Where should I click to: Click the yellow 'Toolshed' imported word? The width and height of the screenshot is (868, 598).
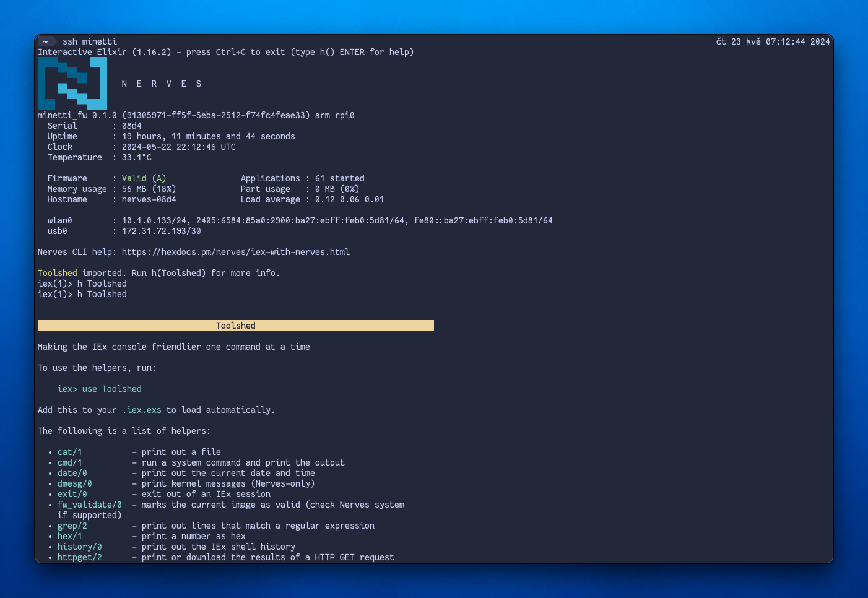(x=58, y=273)
